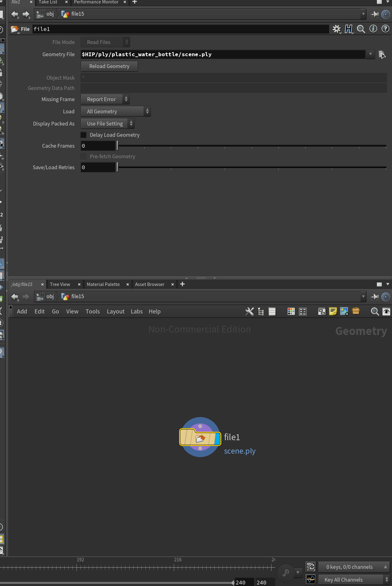Click the scene.ply link under file1
This screenshot has width=392, height=586.
(240, 451)
